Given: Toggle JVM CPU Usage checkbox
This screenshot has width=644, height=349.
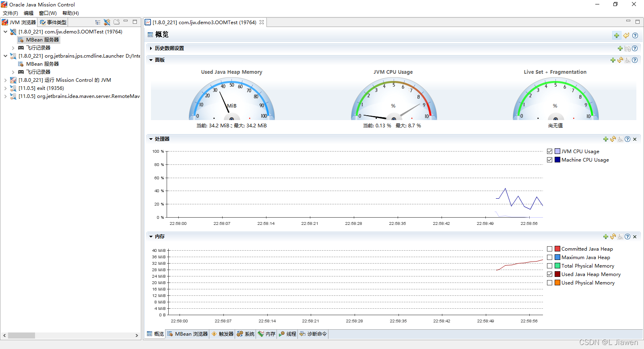Looking at the screenshot, I should coord(550,152).
